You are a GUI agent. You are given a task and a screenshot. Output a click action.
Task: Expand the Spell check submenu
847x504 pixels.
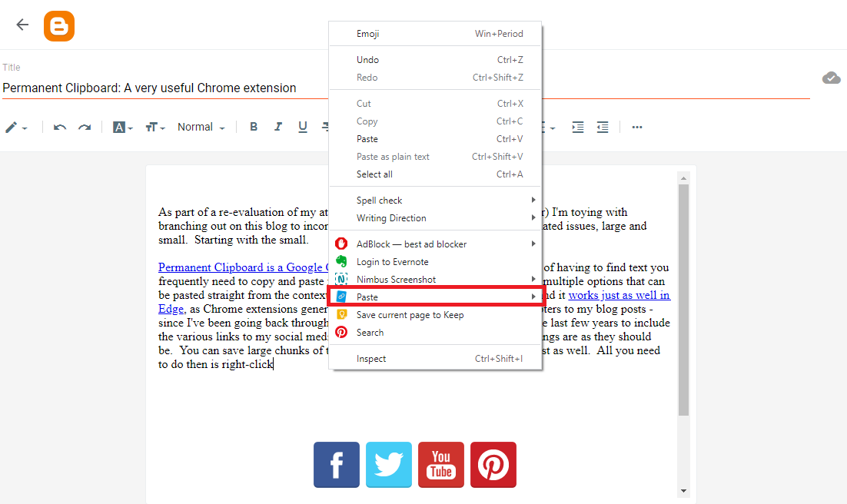click(x=435, y=200)
